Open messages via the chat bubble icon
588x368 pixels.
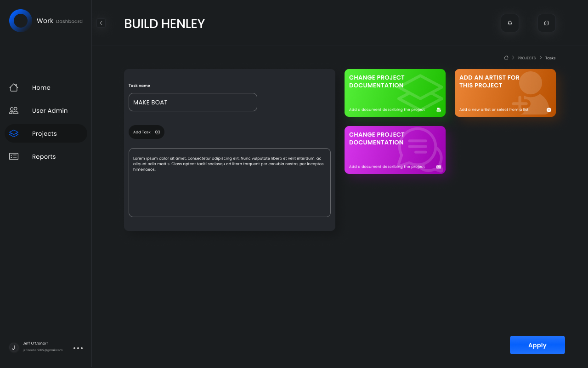pyautogui.click(x=547, y=23)
